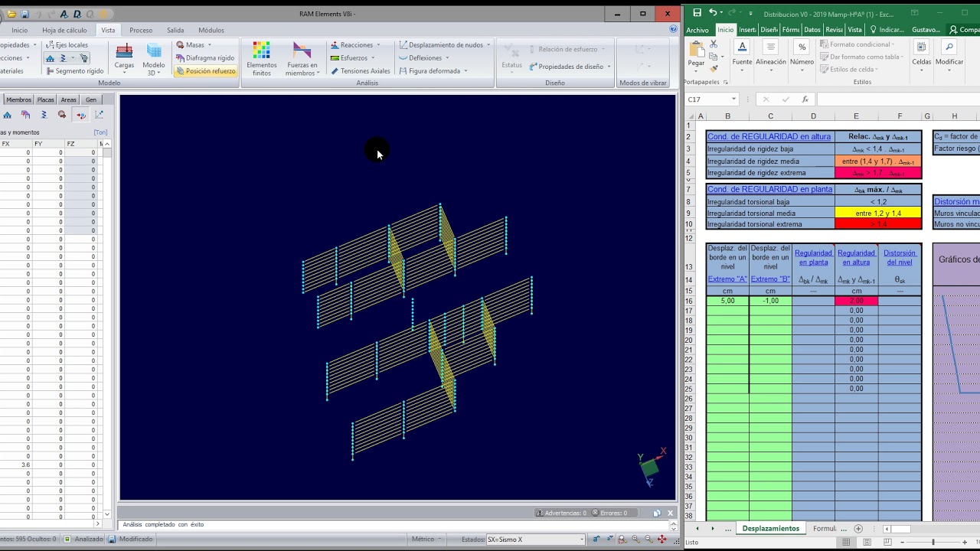
Task: Open the Cargas loads tool in RAM Elements
Action: 124,57
